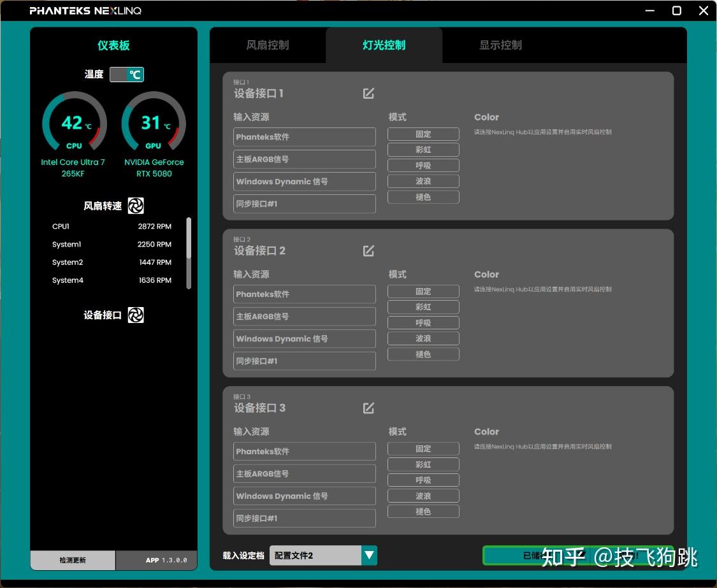Apply 呼吸 mode on 设备接口 2
This screenshot has width=717, height=588.
pos(423,323)
